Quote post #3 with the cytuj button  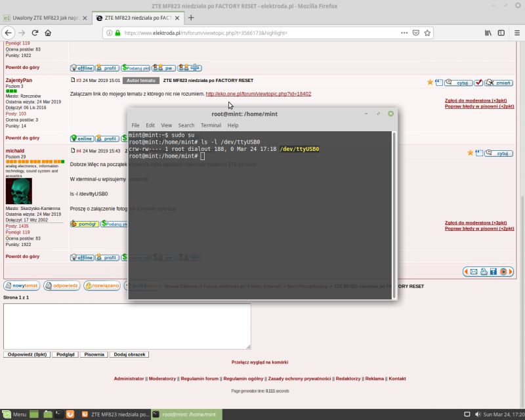pos(458,83)
